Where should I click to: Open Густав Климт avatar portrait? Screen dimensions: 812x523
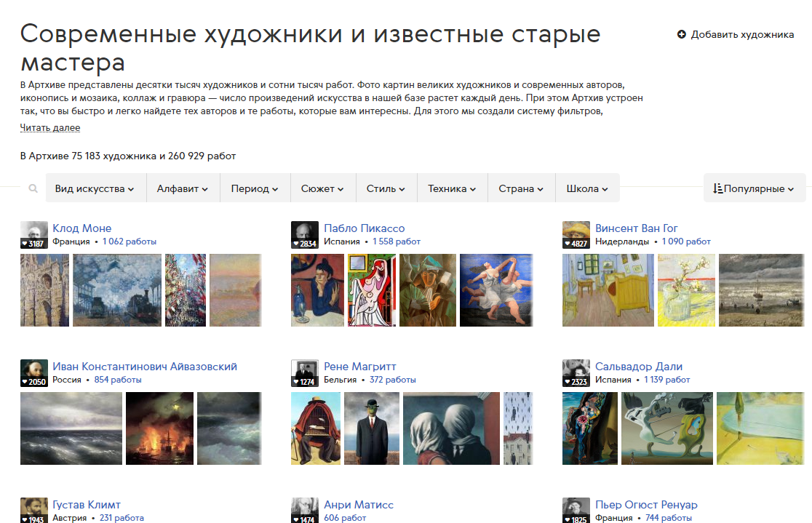(x=33, y=511)
